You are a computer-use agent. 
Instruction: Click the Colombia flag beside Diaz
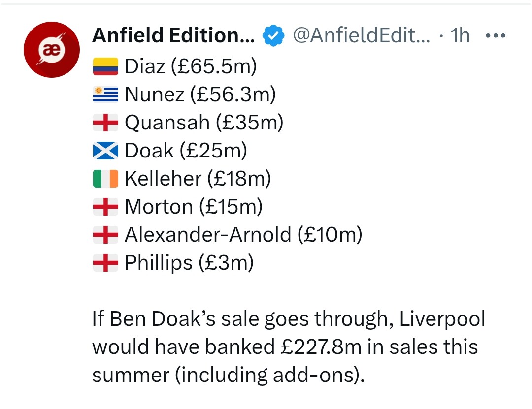[106, 66]
